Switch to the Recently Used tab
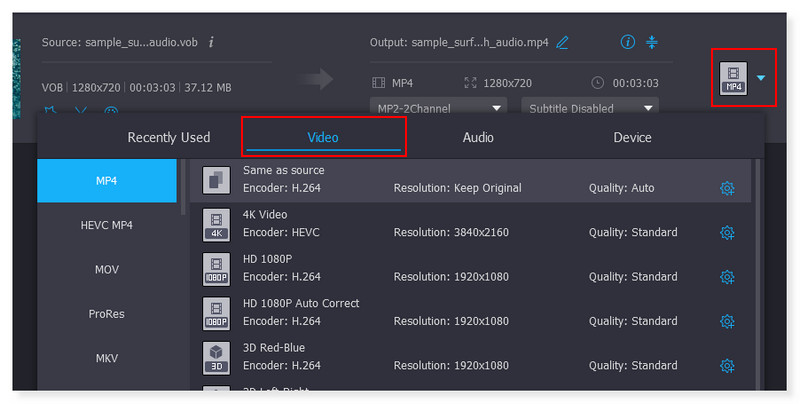800x404 pixels. click(x=168, y=138)
